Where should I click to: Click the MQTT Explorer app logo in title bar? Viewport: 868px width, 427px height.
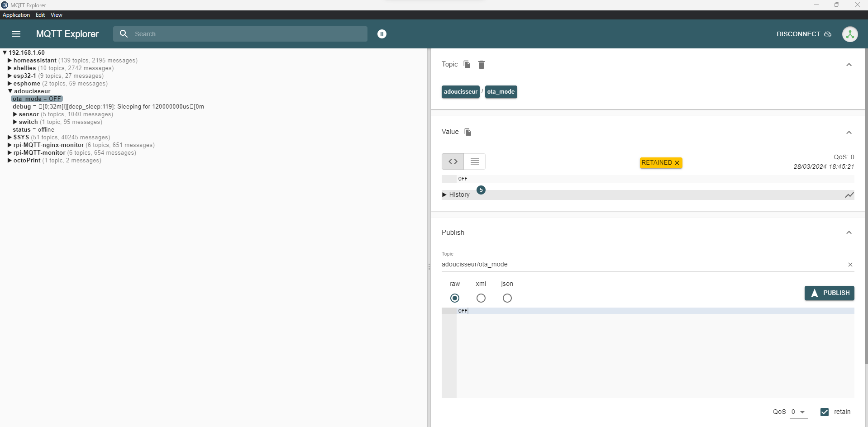tap(5, 5)
